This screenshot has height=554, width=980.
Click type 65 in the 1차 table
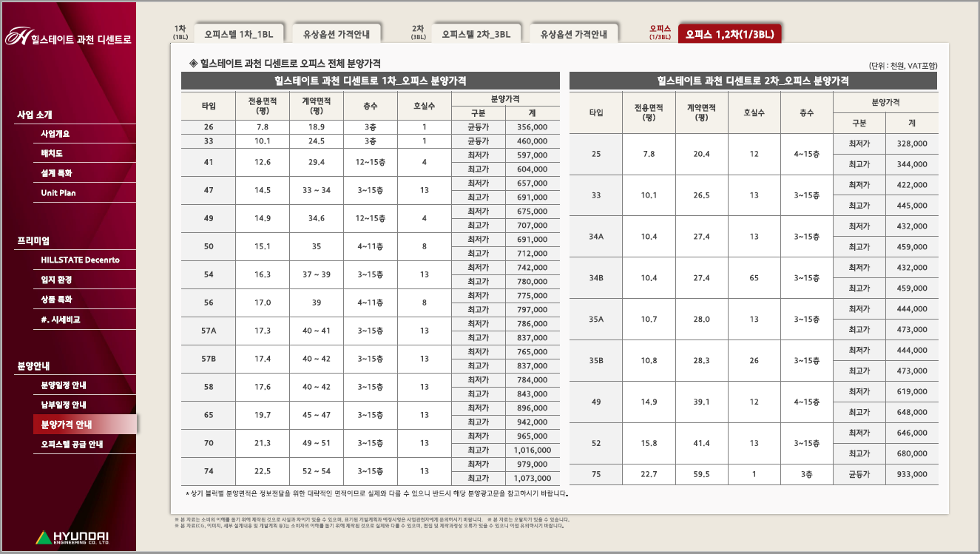pyautogui.click(x=209, y=415)
